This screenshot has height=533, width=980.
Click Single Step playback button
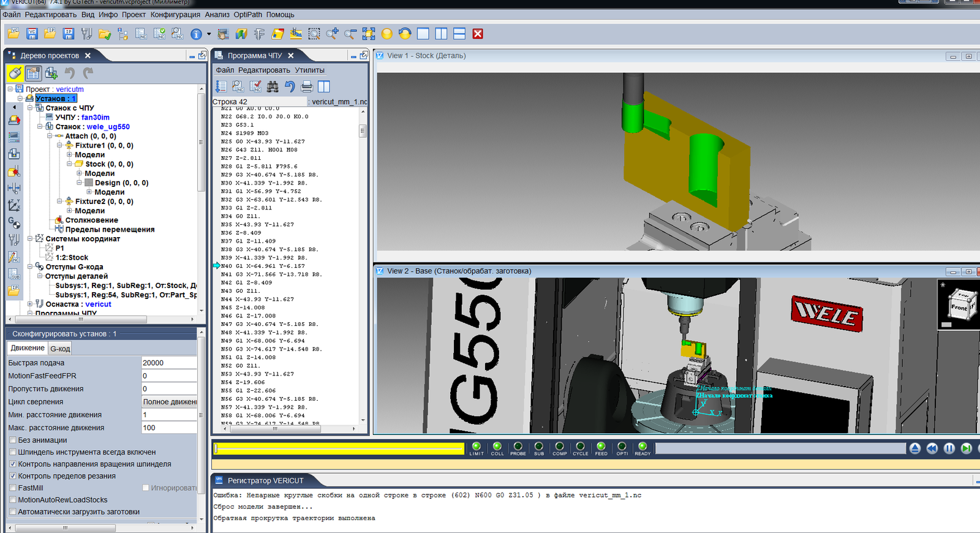pos(967,448)
